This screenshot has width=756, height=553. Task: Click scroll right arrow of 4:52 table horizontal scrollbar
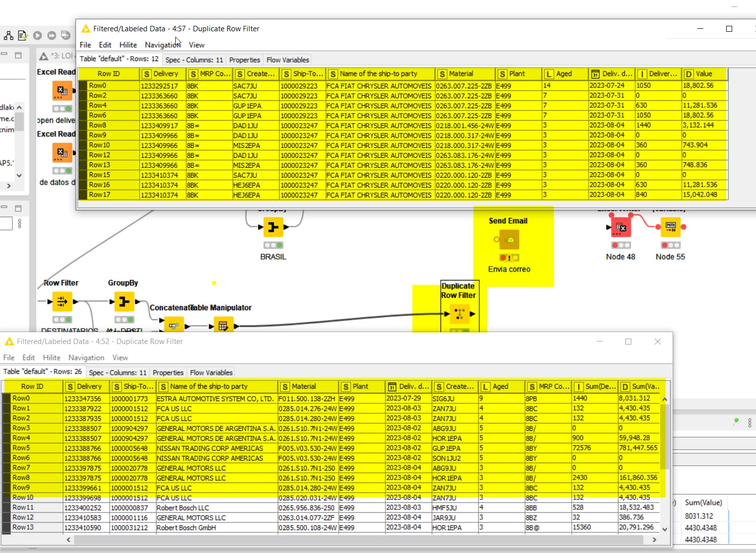click(x=654, y=540)
